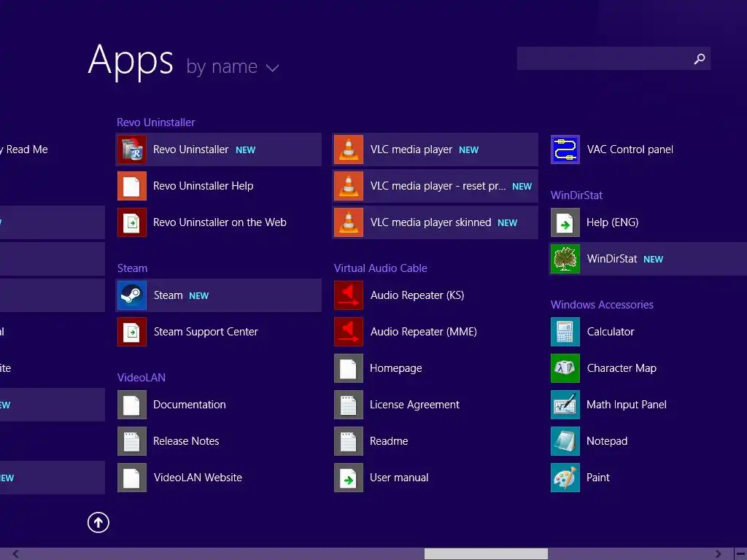Open the Notepad icon
747x560 pixels.
coord(565,441)
